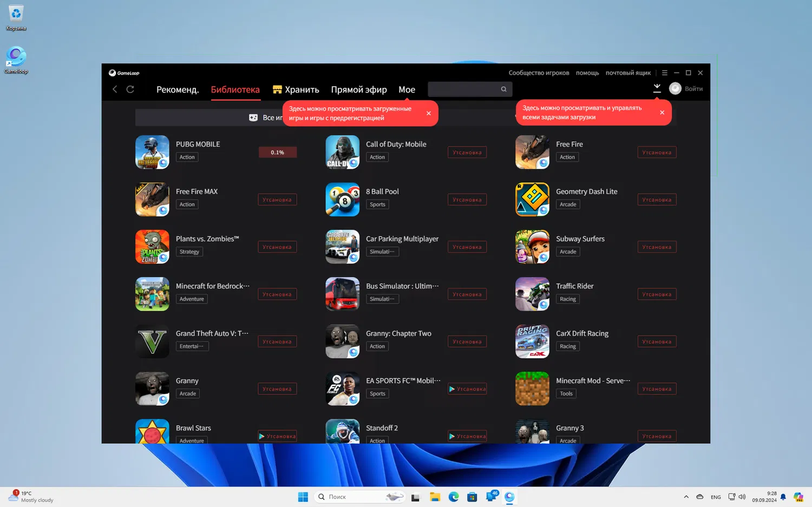
Task: Select the Free Fire MAX icon
Action: pos(152,200)
